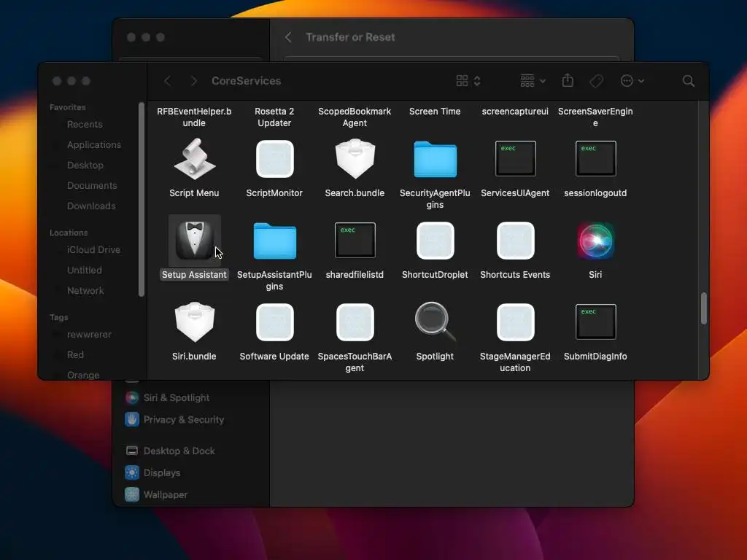747x560 pixels.
Task: Open Desktop in Finder sidebar
Action: pos(85,166)
